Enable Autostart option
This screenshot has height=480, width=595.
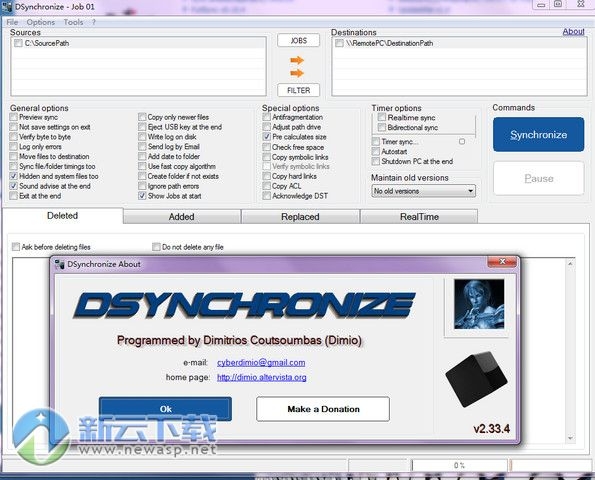pos(376,151)
